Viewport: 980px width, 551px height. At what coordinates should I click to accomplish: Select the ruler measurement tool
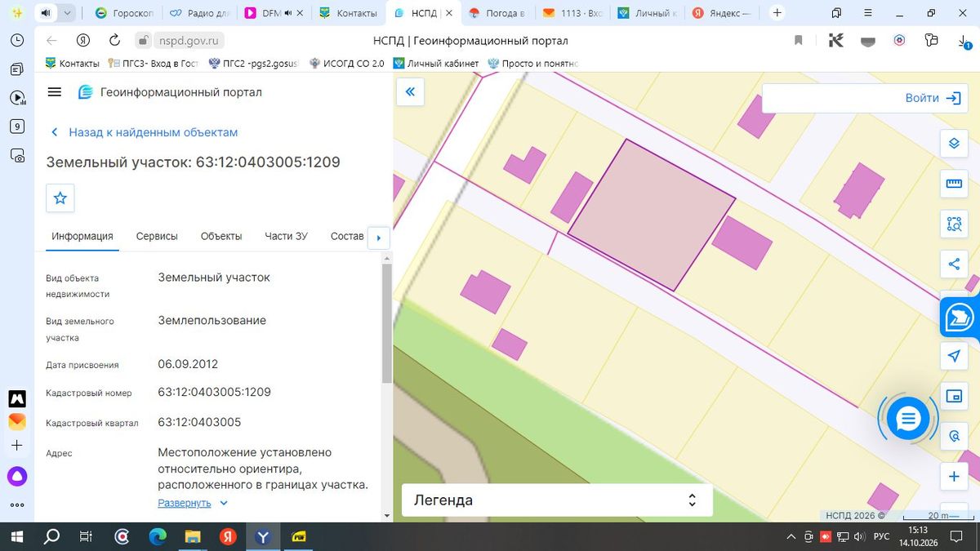[953, 184]
